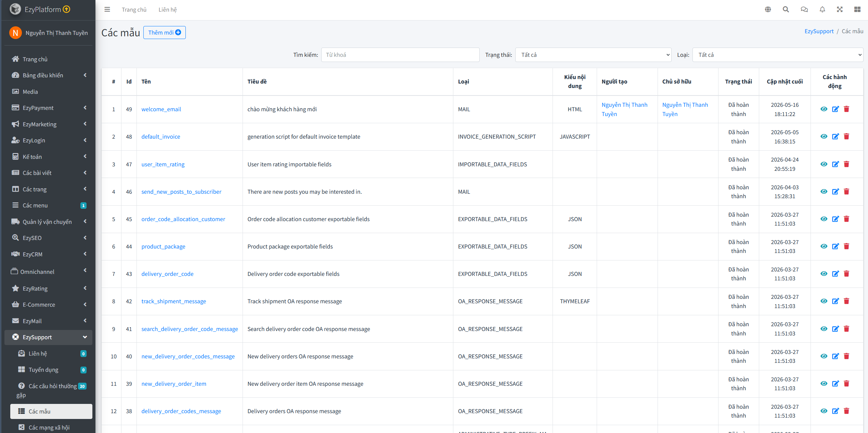
Task: Edit the delivery_codes_message row 12 template
Action: click(x=835, y=411)
